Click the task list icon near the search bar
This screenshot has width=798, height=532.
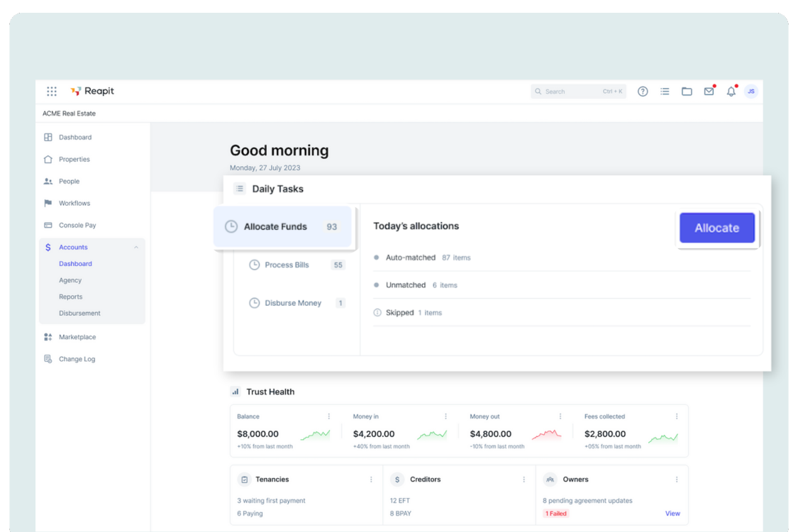[x=665, y=91]
